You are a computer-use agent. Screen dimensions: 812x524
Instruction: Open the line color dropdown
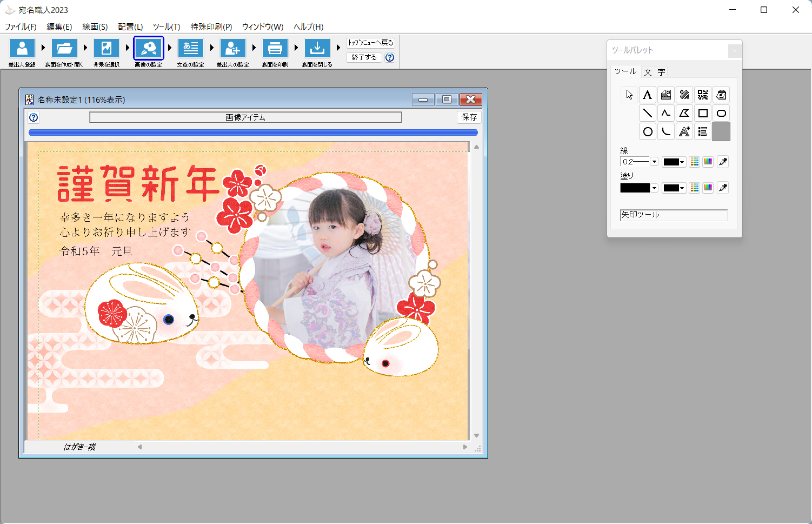(x=674, y=162)
